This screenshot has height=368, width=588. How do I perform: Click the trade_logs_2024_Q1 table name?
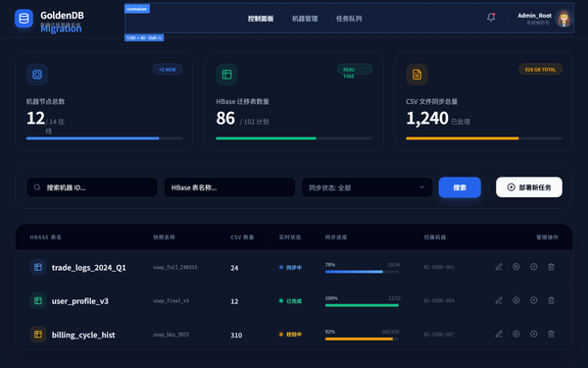[89, 267]
